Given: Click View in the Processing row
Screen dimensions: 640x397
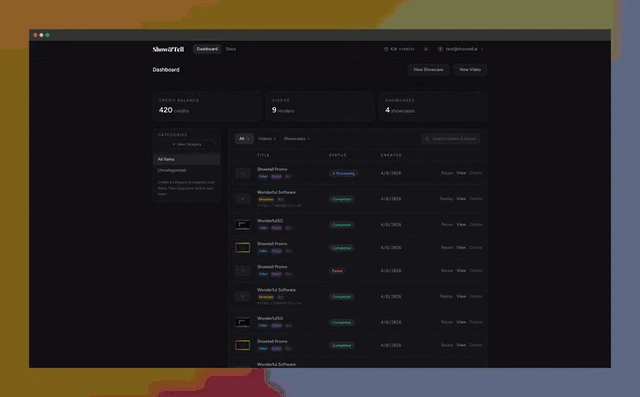Looking at the screenshot, I should [461, 173].
